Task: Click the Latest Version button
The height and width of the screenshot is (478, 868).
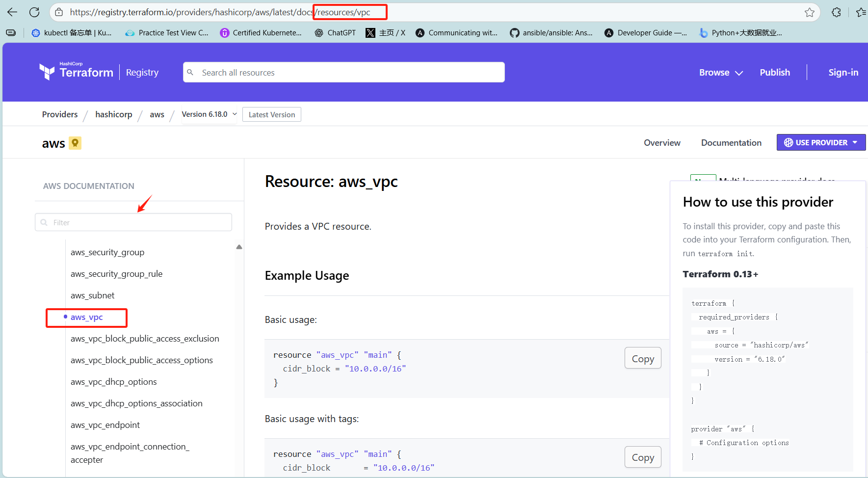Action: pos(272,114)
